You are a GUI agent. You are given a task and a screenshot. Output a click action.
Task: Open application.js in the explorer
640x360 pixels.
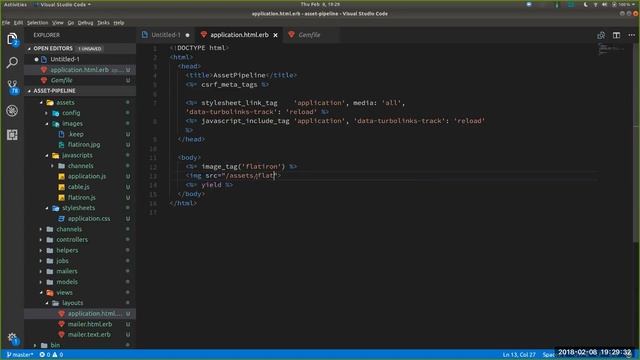coord(87,176)
